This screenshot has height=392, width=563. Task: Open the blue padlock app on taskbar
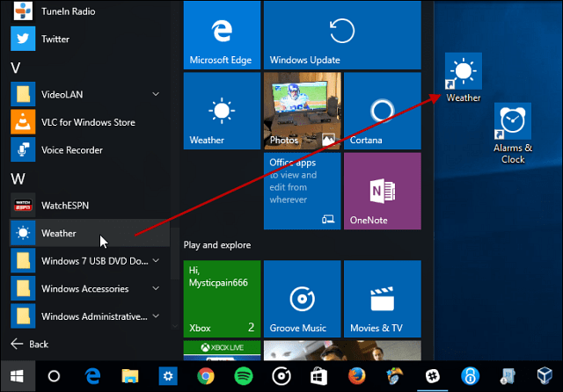click(470, 376)
